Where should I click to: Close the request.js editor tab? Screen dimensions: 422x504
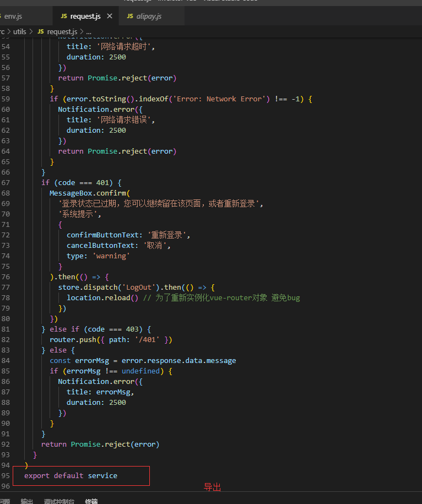[x=109, y=17]
